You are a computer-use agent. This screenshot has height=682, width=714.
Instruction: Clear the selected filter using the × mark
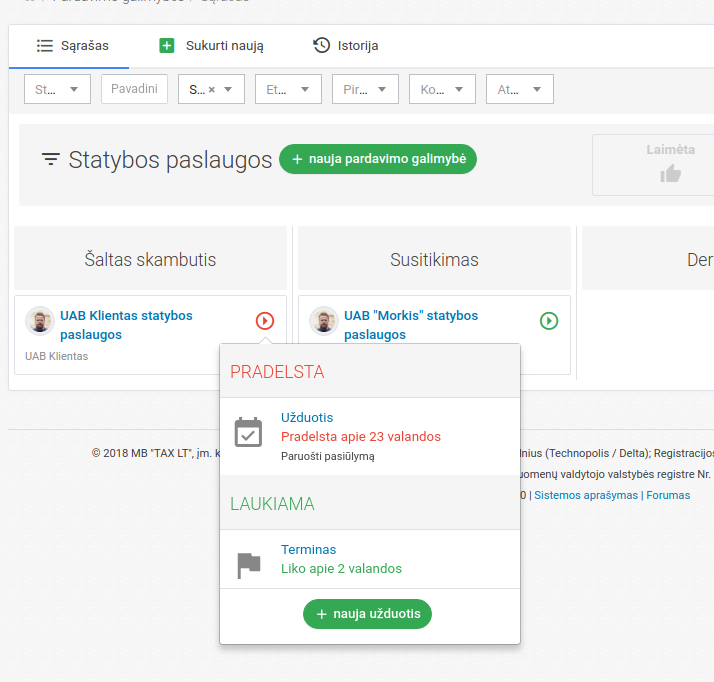tap(211, 90)
